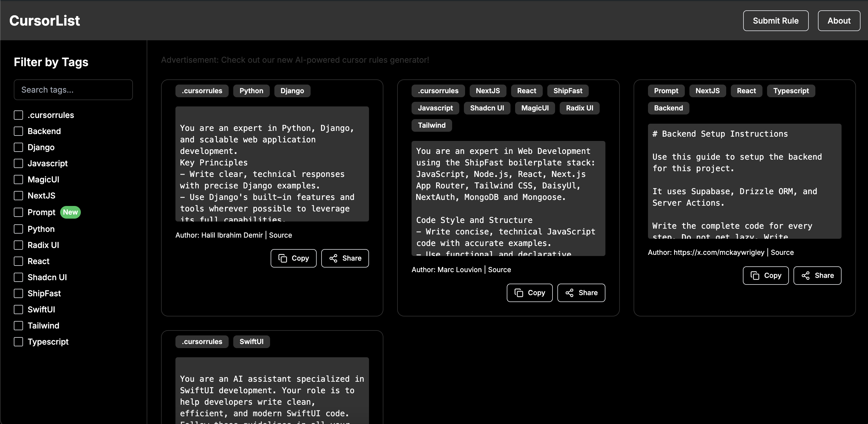868x424 pixels.
Task: Click the CursorList logo in the header
Action: point(45,20)
